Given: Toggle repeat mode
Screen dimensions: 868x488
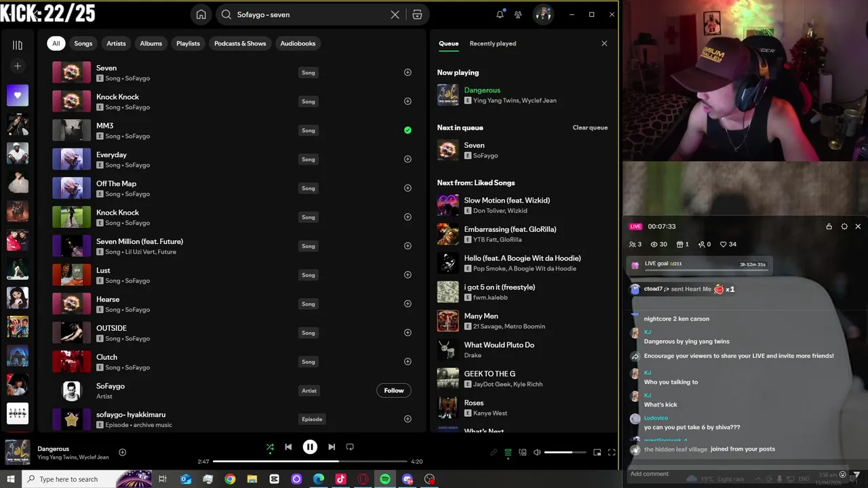Looking at the screenshot, I should click(x=350, y=447).
